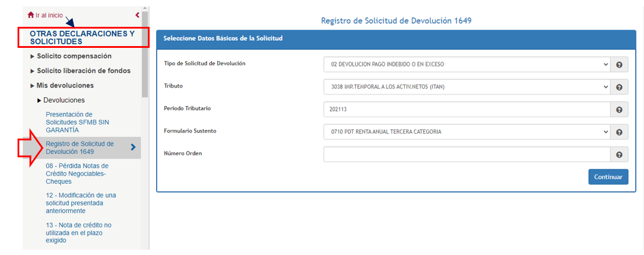Viewport: 644px width, 255px height.
Task: Collapse sidebar using the red chevron arrow
Action: [x=137, y=15]
